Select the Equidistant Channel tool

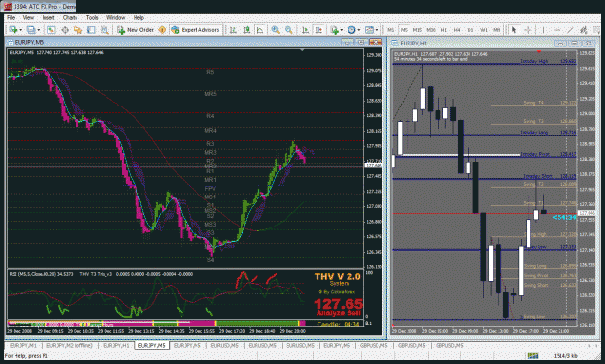tap(584, 30)
